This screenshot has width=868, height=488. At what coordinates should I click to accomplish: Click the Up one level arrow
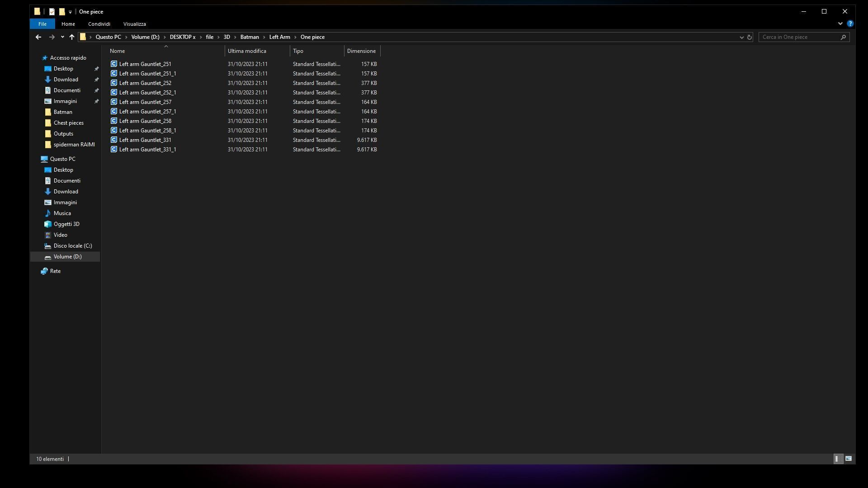pyautogui.click(x=71, y=37)
